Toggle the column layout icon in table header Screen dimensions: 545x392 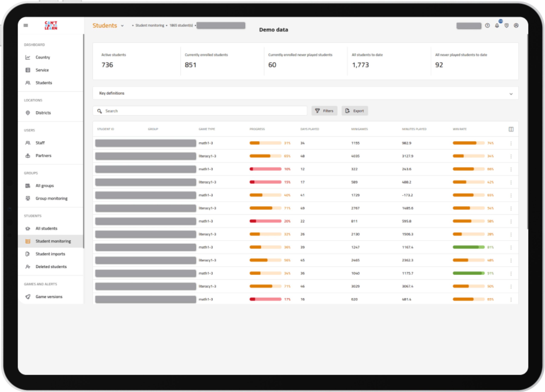[511, 129]
